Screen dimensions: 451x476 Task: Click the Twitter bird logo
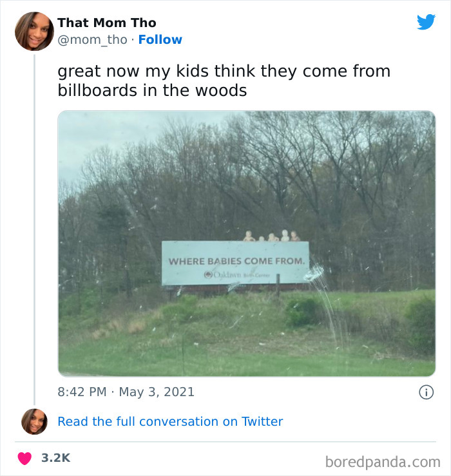pos(426,22)
